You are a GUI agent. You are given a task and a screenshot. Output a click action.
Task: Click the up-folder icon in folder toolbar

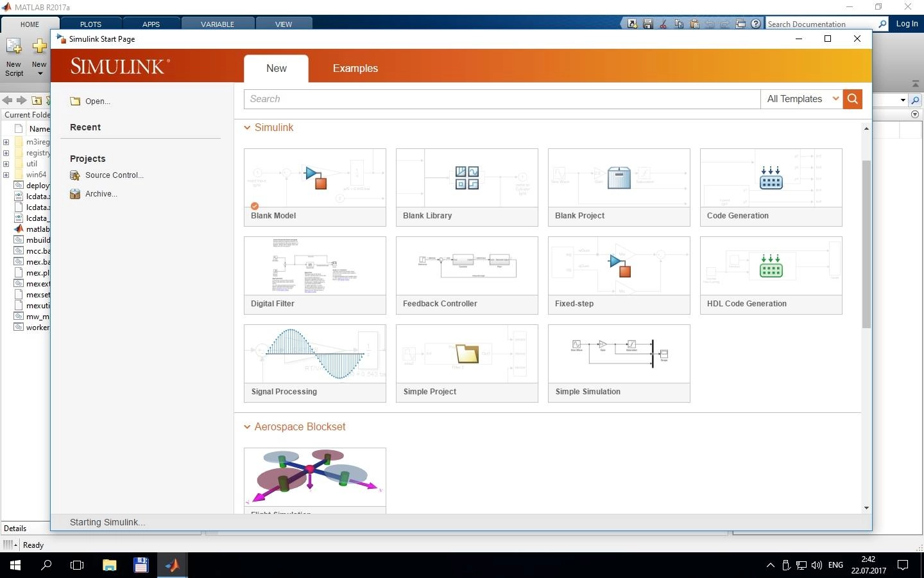tap(37, 100)
